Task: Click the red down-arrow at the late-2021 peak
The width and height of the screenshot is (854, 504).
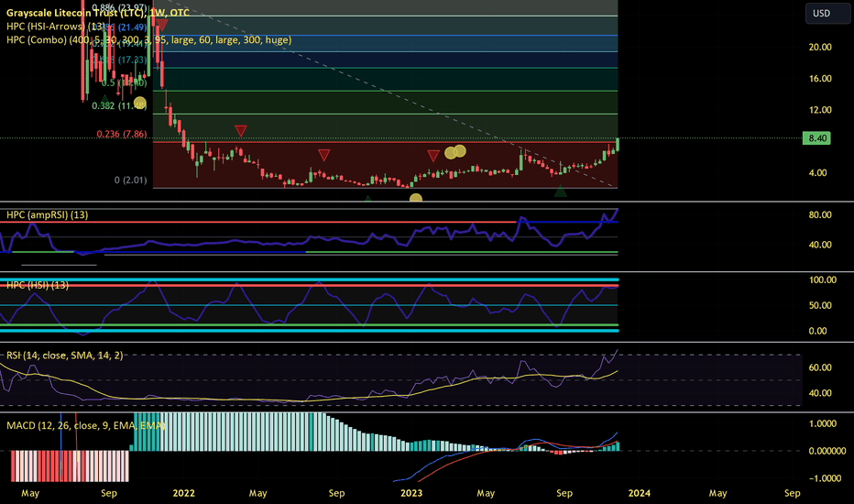Action: point(162,25)
